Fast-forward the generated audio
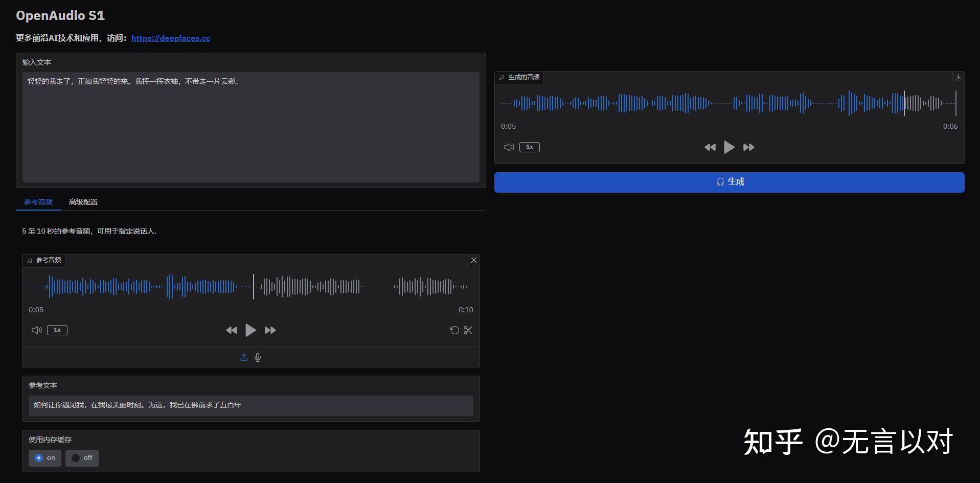Image resolution: width=980 pixels, height=483 pixels. point(748,147)
